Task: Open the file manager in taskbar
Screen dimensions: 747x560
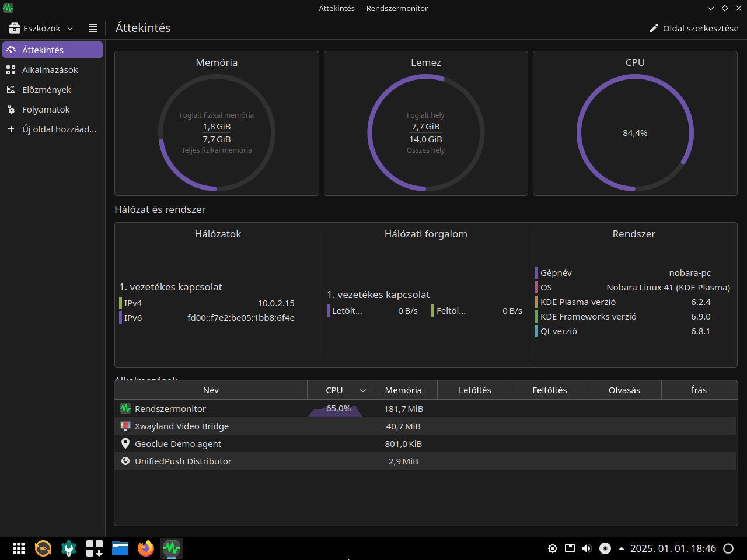Action: tap(120, 548)
